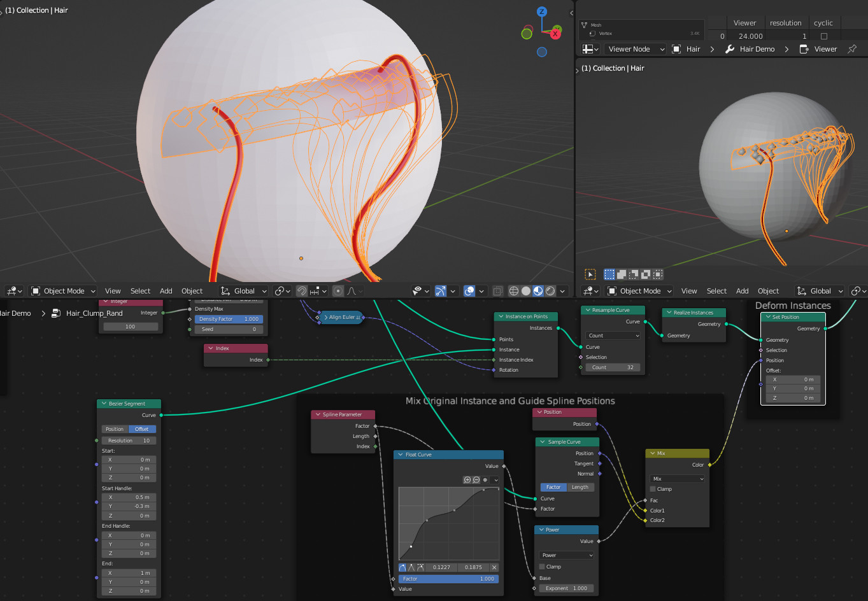Switch left viewport to rendered shading

[550, 291]
